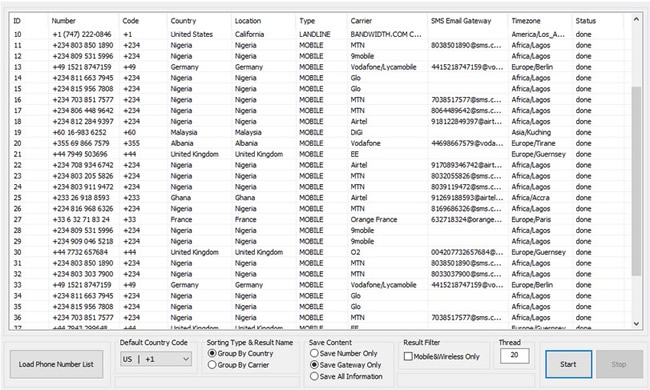Click Orange France carrier cell
Screen dimensions: 650x390
point(374,220)
